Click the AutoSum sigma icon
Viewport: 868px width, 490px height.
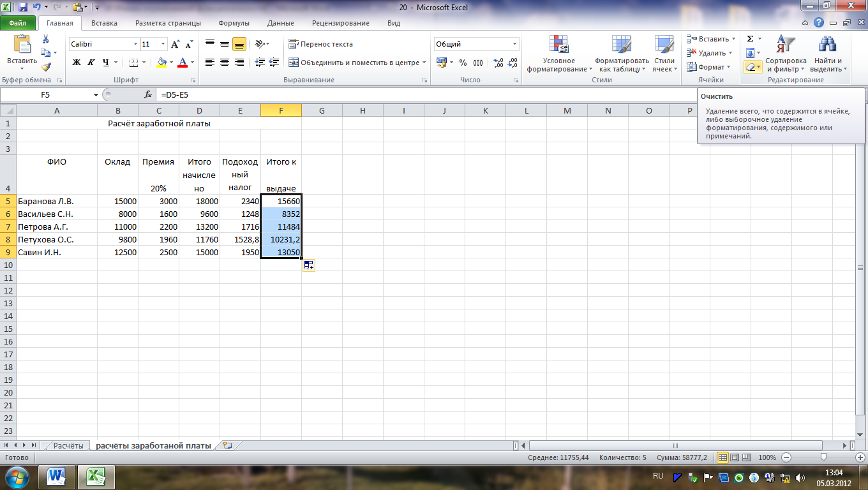751,39
